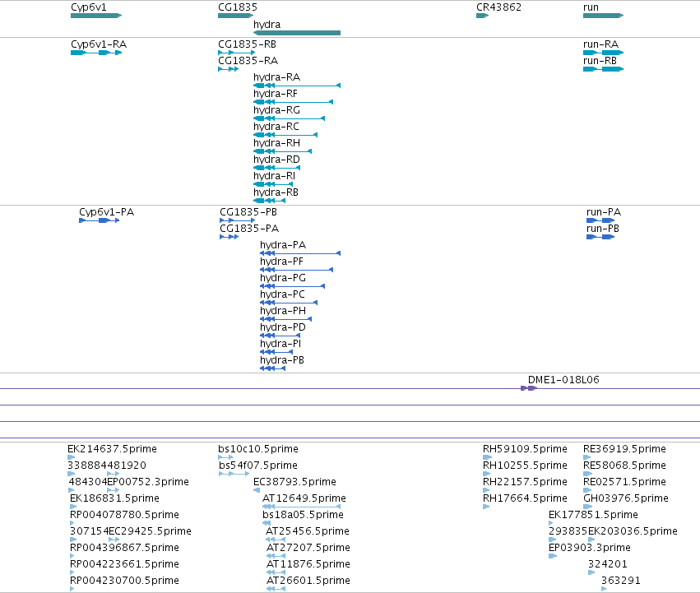This screenshot has width=700, height=593.
Task: Click the CG1835-PB protein feature
Action: 238,220
